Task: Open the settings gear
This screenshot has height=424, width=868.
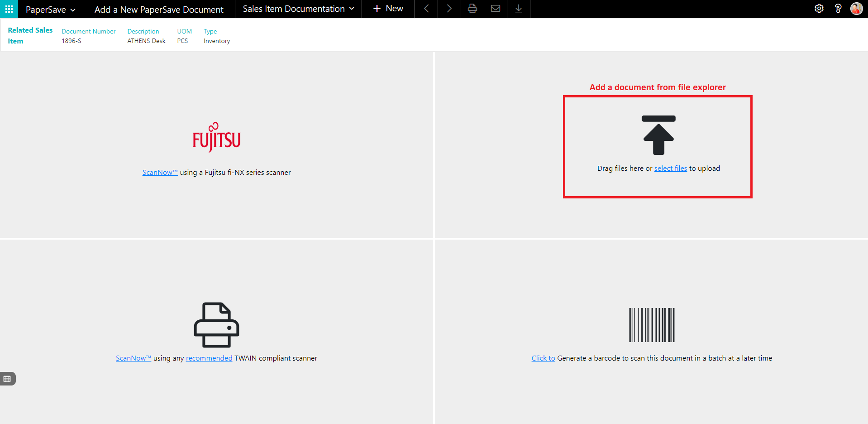Action: click(819, 9)
